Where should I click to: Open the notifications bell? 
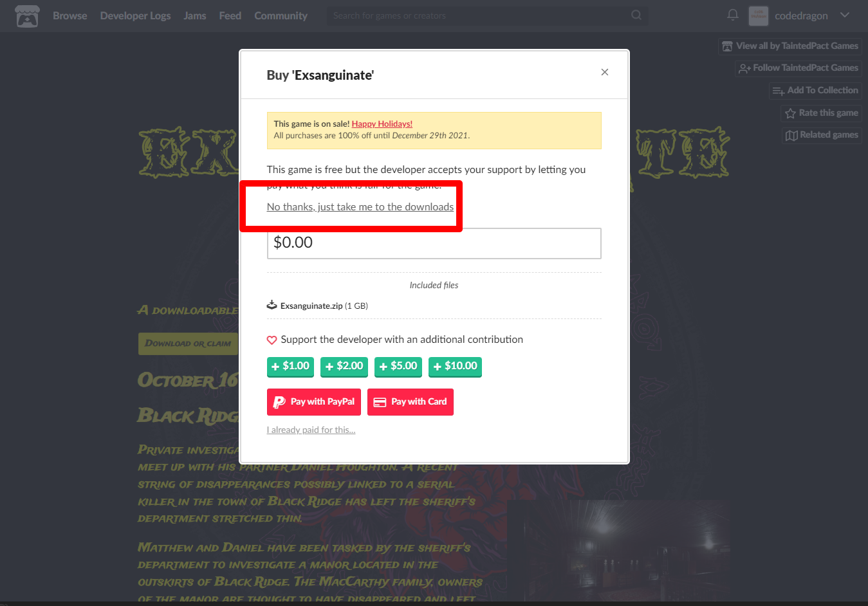tap(732, 15)
